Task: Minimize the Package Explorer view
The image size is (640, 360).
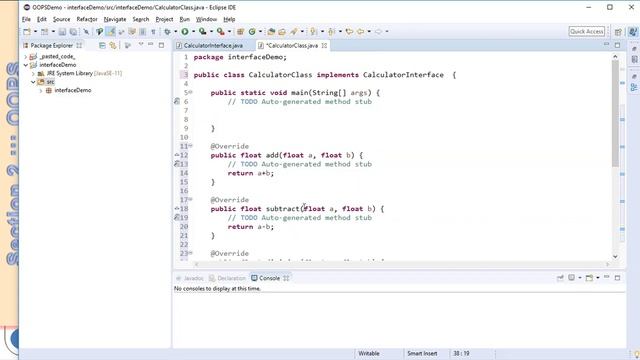Action: (x=151, y=44)
